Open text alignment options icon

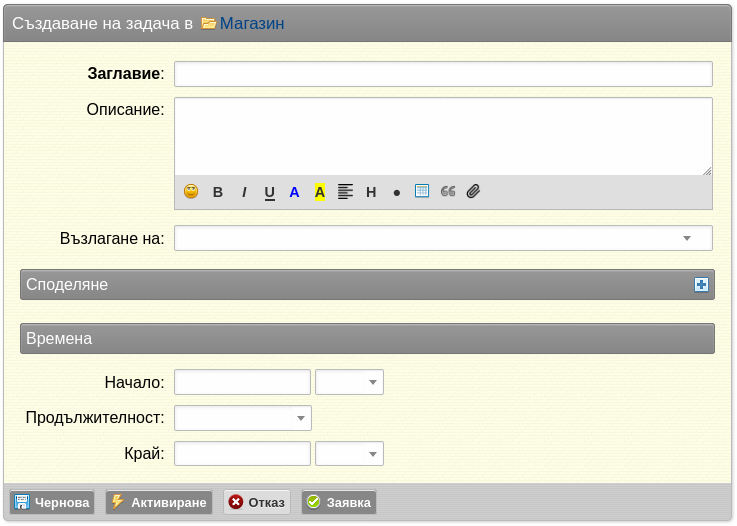pos(345,192)
